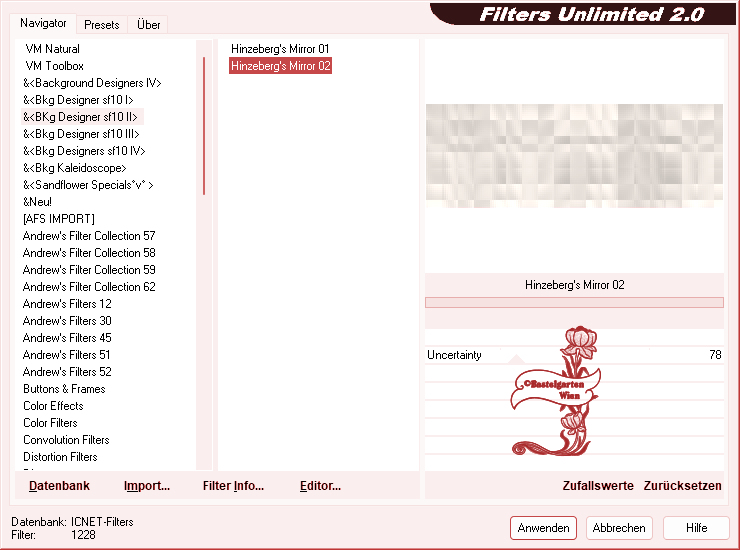Select &<BKg Designer sf10 II> category
Image resolution: width=740 pixels, height=550 pixels.
pyautogui.click(x=80, y=117)
